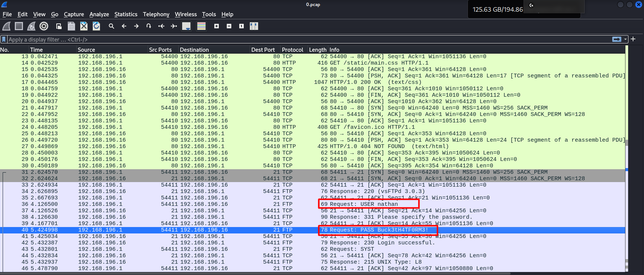
Task: Zoom in main window text
Action: 217,26
